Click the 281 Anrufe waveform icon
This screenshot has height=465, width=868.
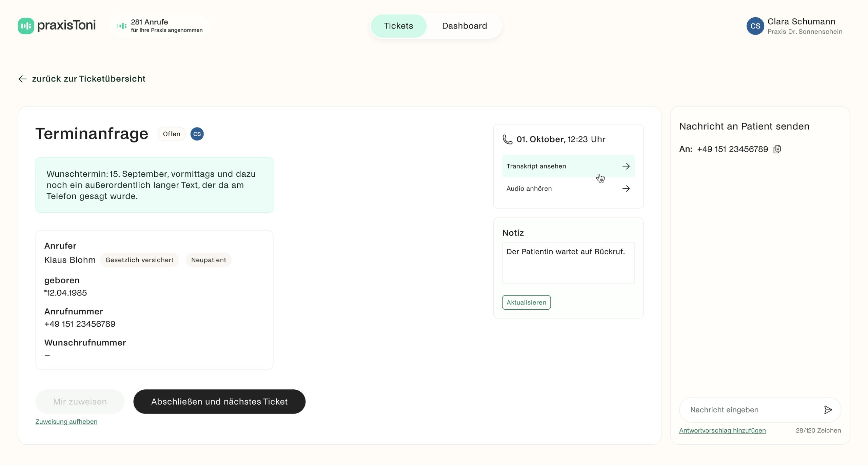tap(121, 26)
